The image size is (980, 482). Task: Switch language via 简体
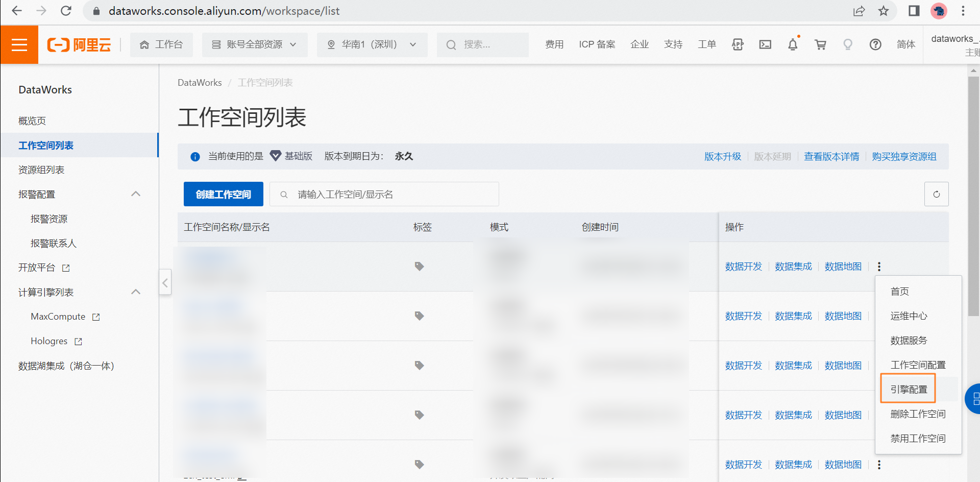pos(906,45)
